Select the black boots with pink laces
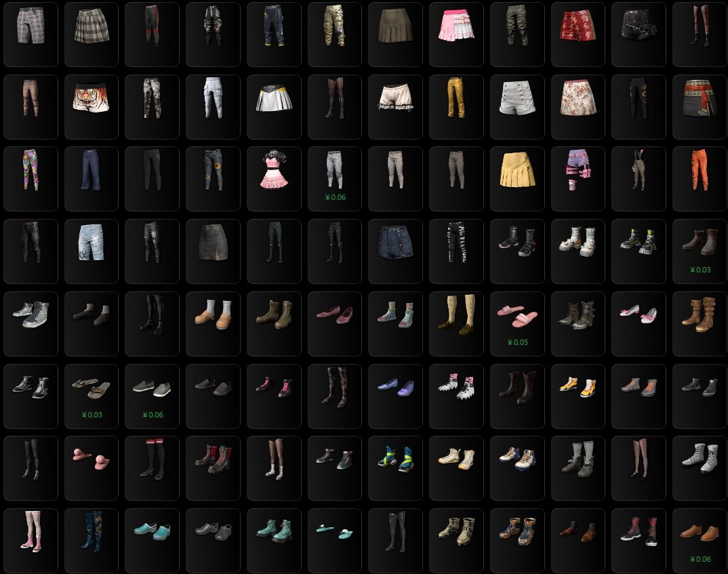The image size is (728, 574). (274, 388)
